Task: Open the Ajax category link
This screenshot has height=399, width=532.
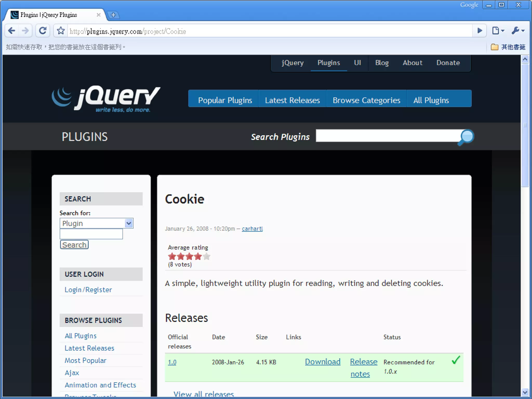Action: [72, 373]
